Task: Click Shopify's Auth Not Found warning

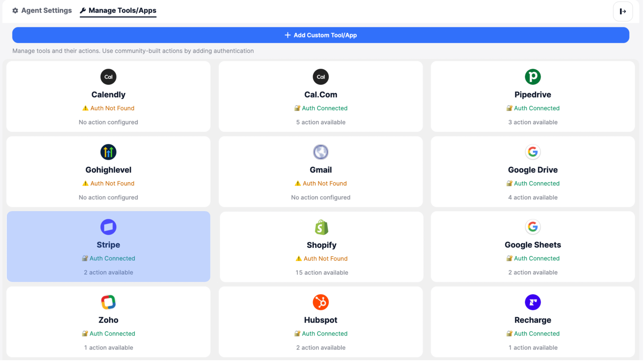Action: click(321, 259)
